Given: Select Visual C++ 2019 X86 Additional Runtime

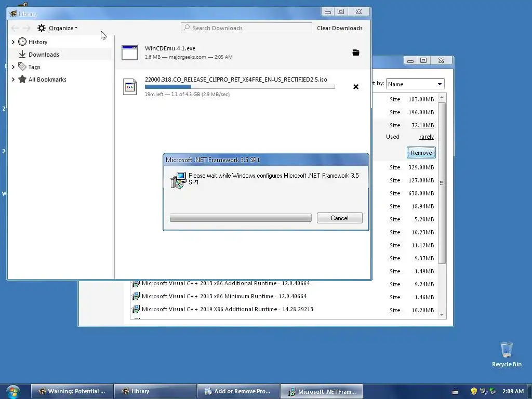Looking at the screenshot, I should coord(228,309).
